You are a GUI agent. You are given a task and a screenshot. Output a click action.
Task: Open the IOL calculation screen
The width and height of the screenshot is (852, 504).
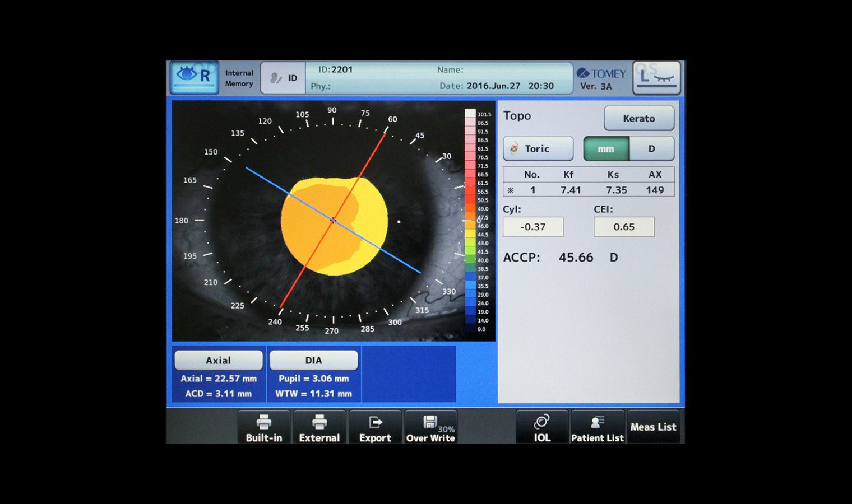coord(542,427)
